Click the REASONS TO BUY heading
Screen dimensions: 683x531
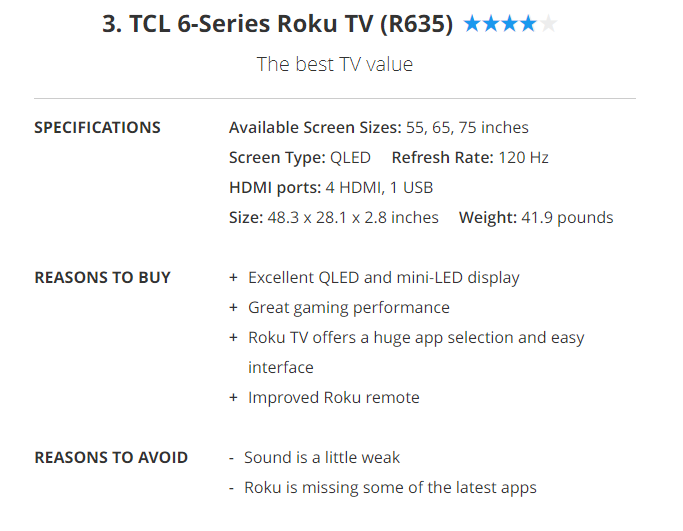102,278
